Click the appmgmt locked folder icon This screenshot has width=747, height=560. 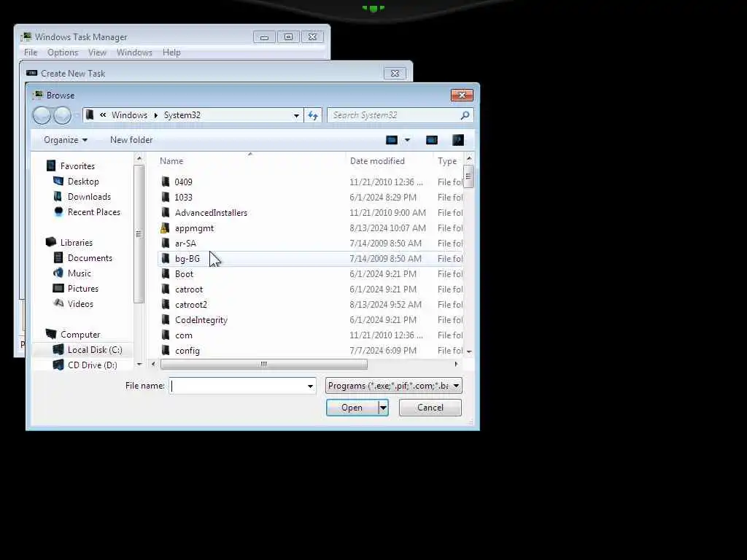point(165,228)
